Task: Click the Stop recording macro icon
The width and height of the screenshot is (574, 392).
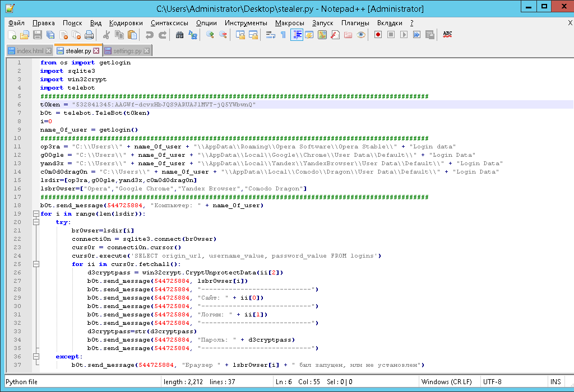Action: pos(391,35)
